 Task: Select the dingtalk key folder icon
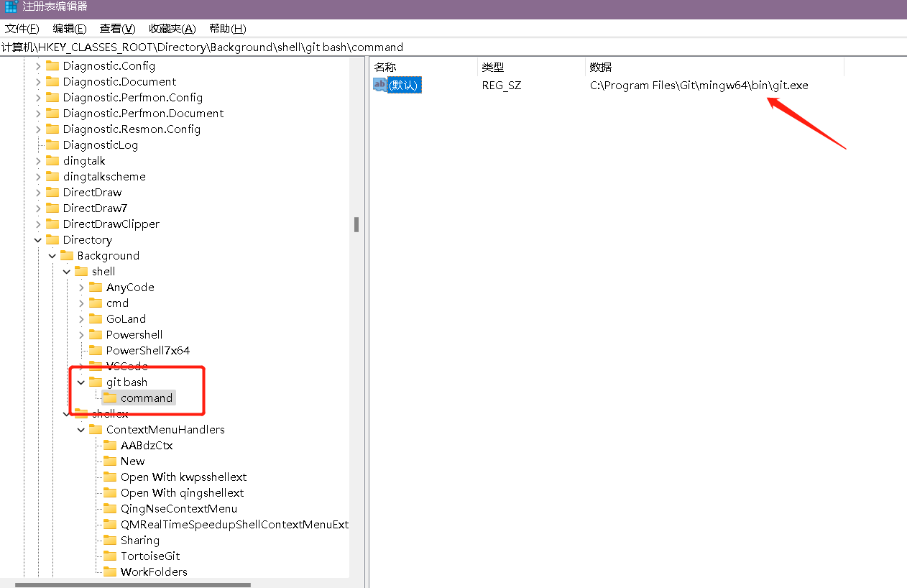point(52,160)
